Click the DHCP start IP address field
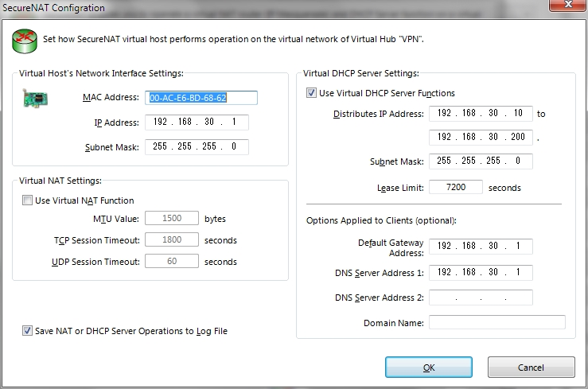Viewport: 588px width, 389px height. [481, 114]
